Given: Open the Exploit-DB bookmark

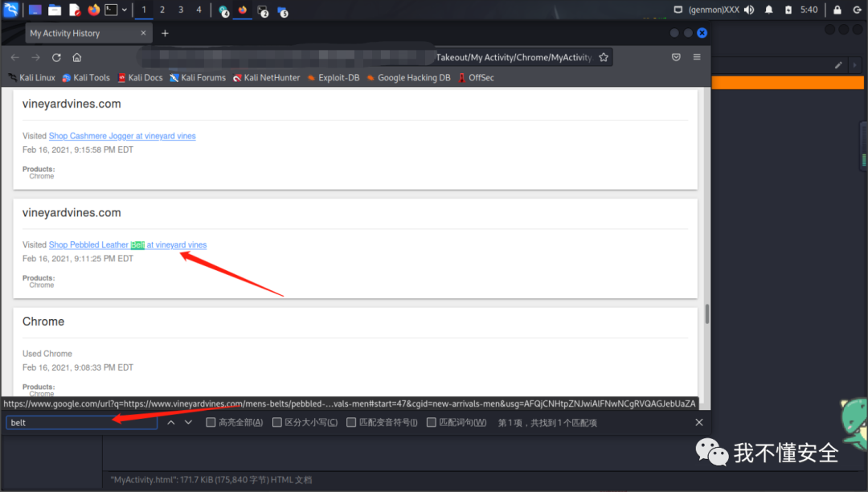Looking at the screenshot, I should 334,78.
